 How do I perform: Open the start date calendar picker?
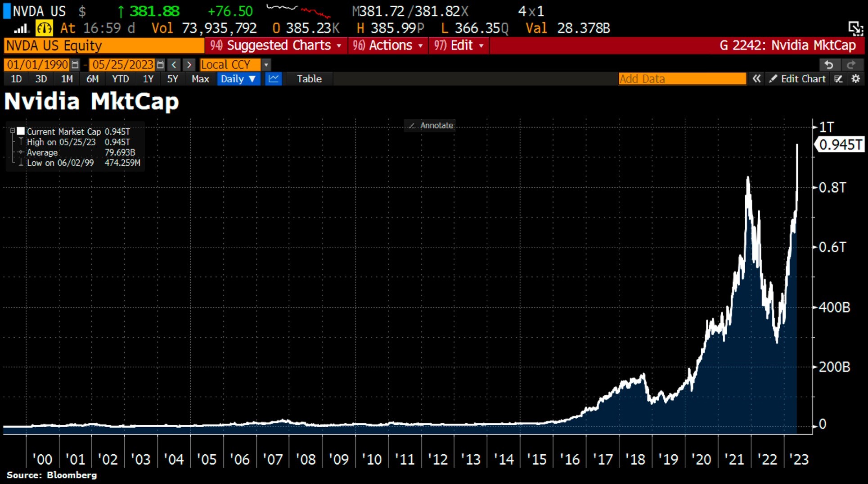coord(75,65)
